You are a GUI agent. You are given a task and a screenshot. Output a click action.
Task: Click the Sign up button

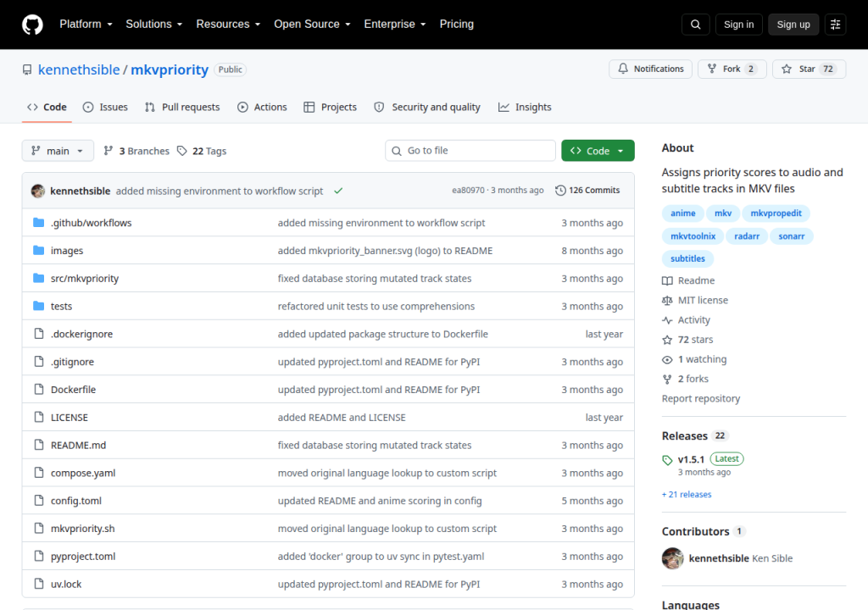[x=793, y=25]
